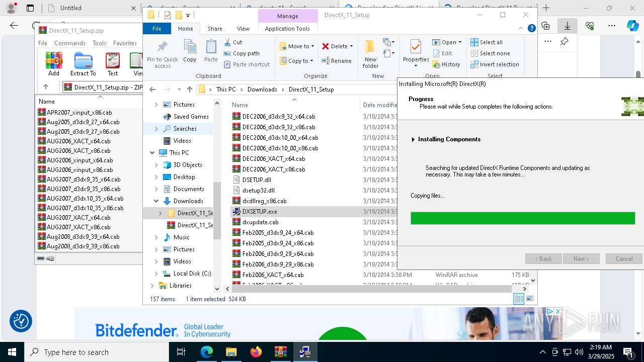
Task: Open Microsoft Edge from the taskbar
Action: point(207,352)
